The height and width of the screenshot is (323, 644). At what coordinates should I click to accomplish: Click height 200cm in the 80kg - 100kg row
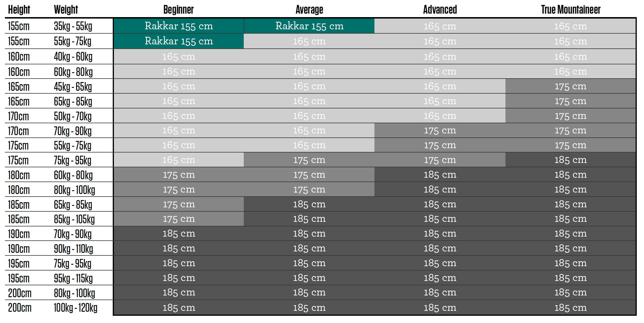coord(19,293)
